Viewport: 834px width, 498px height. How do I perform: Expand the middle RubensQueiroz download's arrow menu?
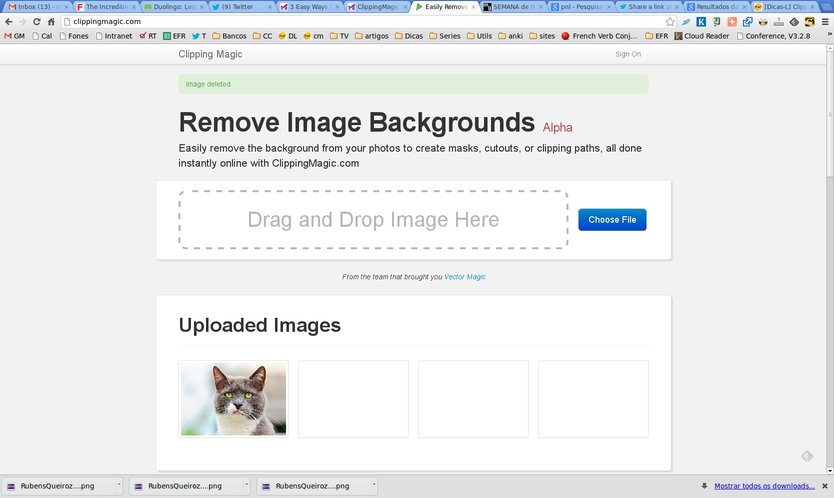click(x=246, y=485)
